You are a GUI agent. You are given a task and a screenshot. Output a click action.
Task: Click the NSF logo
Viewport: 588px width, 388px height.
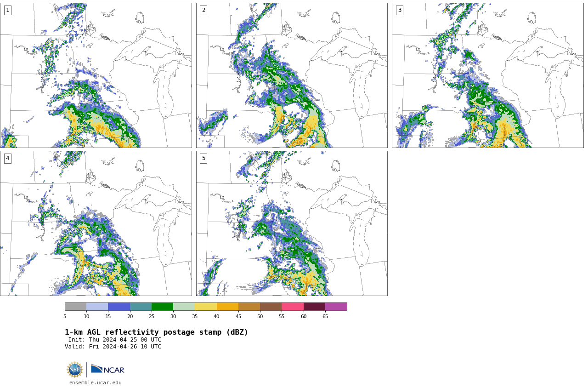click(x=75, y=370)
